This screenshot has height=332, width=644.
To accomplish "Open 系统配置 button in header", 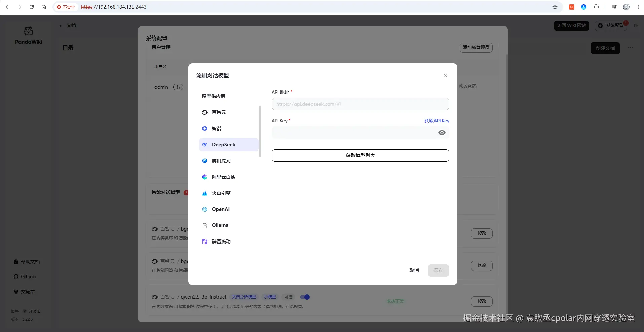I will click(611, 26).
